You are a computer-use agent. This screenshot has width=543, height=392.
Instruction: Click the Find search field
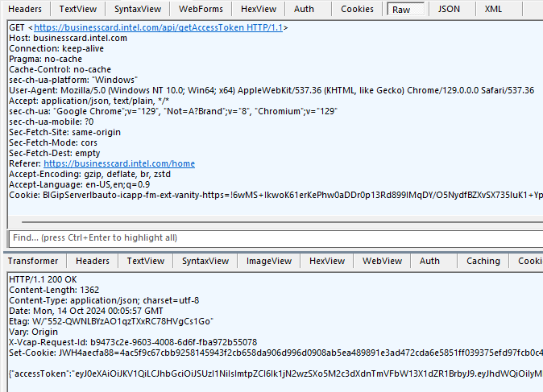(276, 238)
